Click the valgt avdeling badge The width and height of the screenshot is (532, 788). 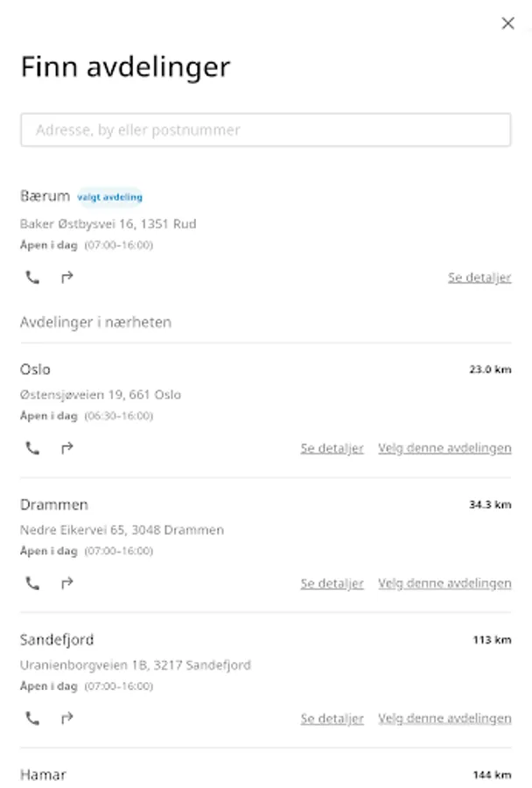[109, 197]
